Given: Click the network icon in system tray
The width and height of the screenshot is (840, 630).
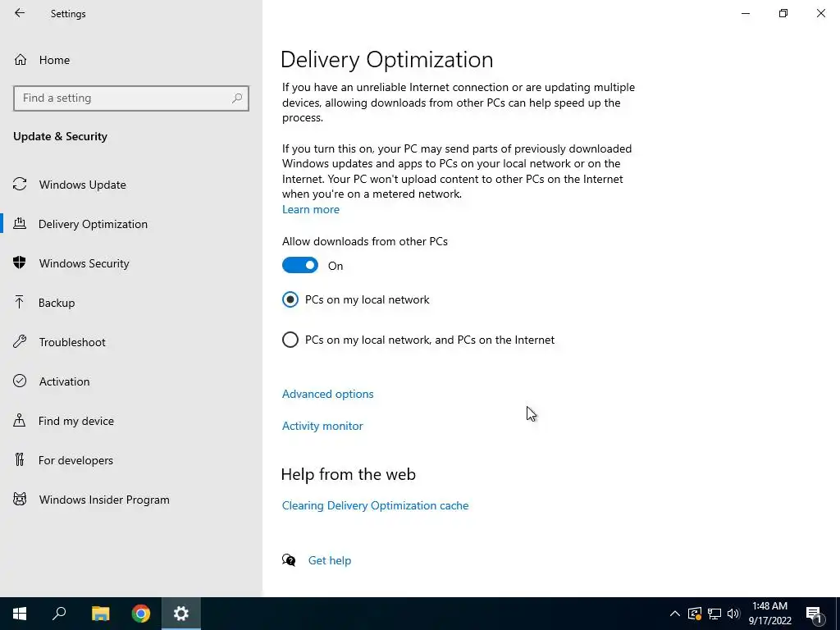Looking at the screenshot, I should [x=714, y=614].
